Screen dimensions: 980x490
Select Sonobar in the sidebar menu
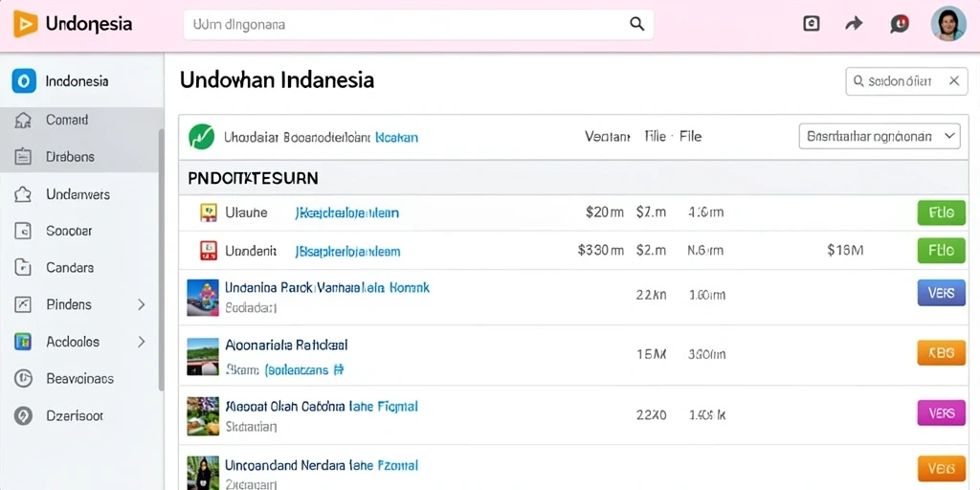click(x=69, y=232)
